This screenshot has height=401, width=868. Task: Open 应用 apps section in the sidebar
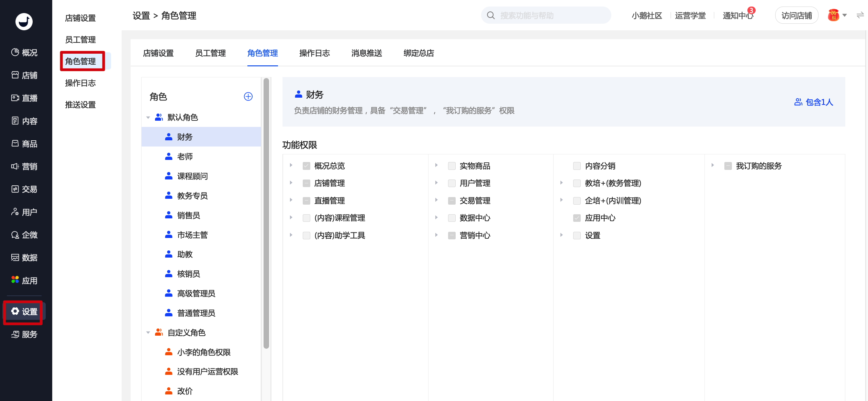(x=24, y=280)
